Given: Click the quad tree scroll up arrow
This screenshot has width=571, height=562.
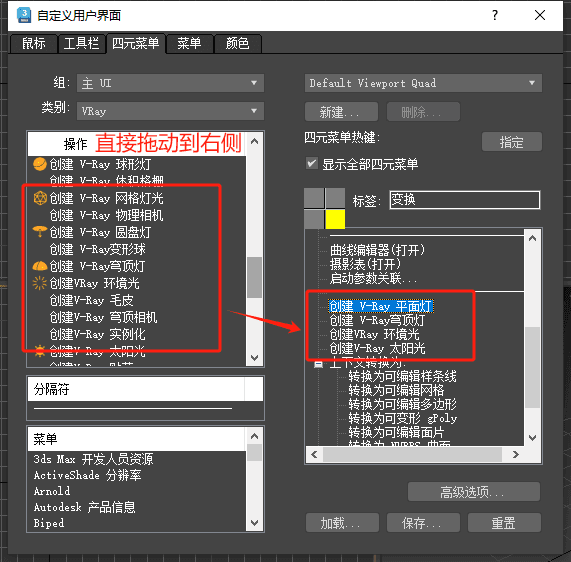Looking at the screenshot, I should click(532, 238).
